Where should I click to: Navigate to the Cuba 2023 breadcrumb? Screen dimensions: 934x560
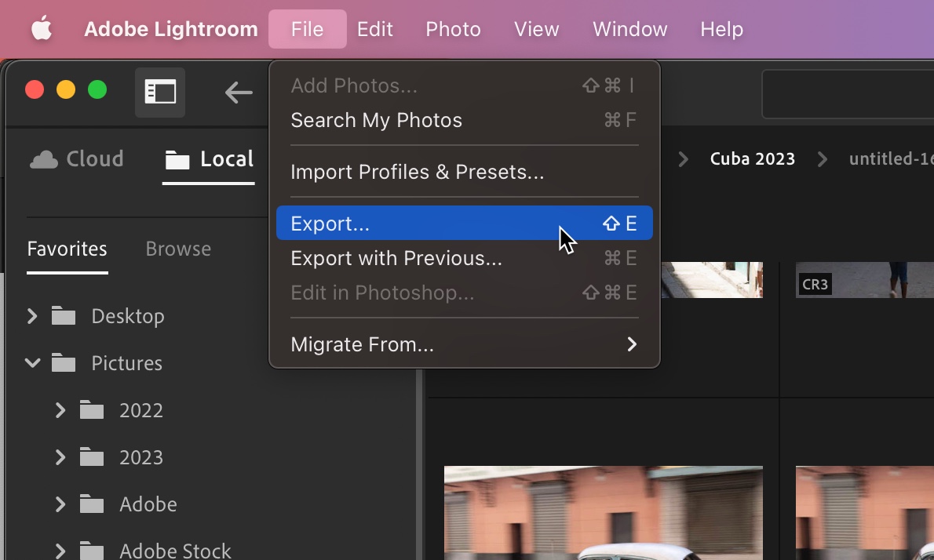coord(752,158)
